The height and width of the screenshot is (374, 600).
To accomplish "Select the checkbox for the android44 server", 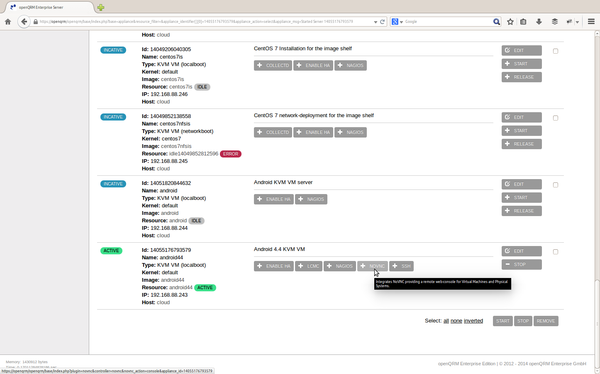I will (555, 252).
